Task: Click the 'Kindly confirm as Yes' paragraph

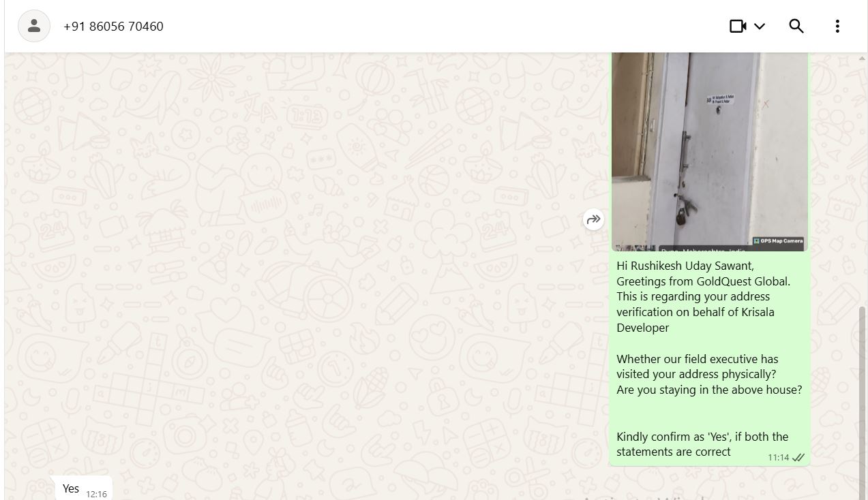Action: (702, 444)
